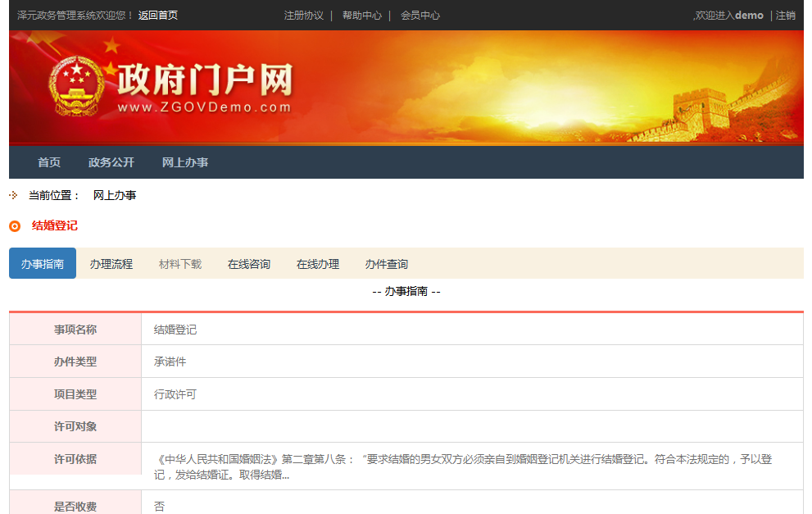Viewport: 812px width, 514px height.
Task: Open the 在线办理 tab
Action: (x=318, y=264)
